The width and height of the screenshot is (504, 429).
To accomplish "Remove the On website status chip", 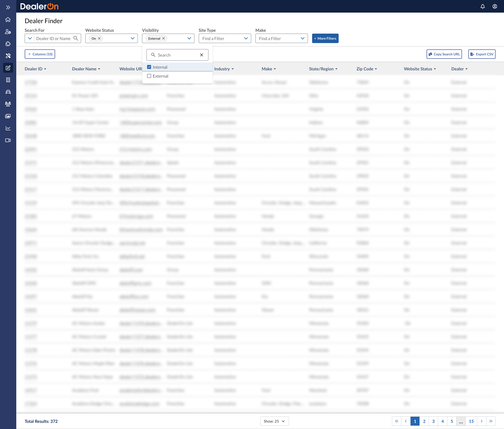I will [99, 38].
